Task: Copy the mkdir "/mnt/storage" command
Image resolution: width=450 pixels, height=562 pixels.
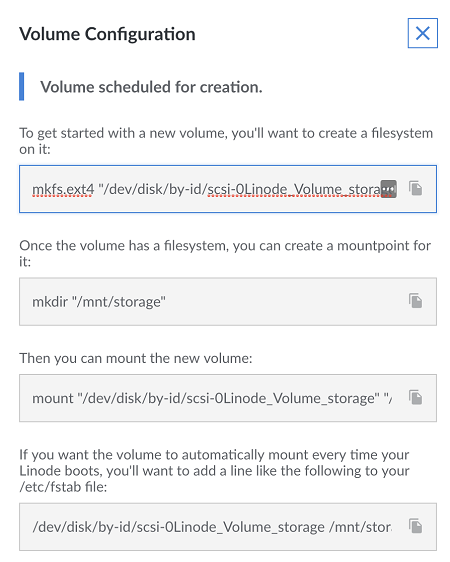Action: (x=416, y=301)
